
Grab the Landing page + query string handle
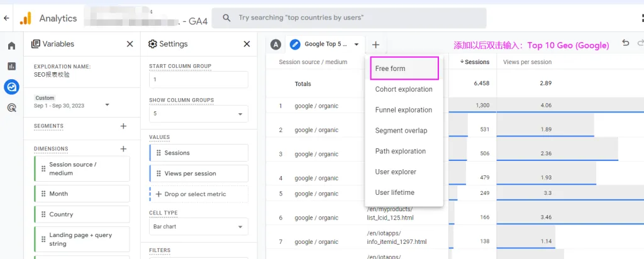[x=43, y=240]
